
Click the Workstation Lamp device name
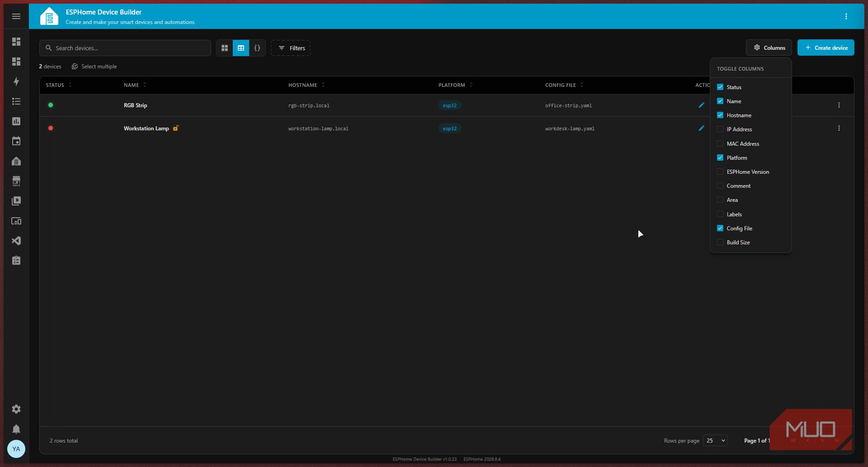[146, 128]
